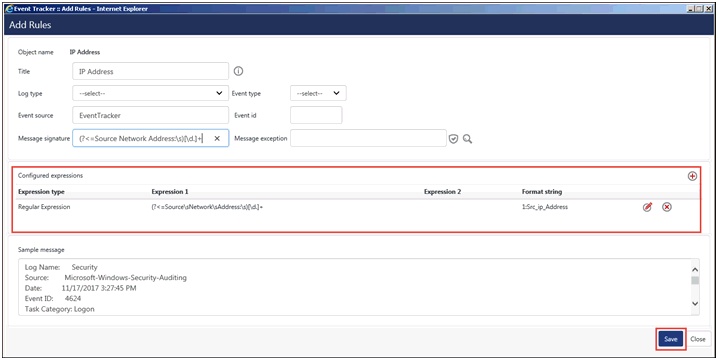The width and height of the screenshot is (718, 360).
Task: Click the Title input field
Action: pos(151,71)
